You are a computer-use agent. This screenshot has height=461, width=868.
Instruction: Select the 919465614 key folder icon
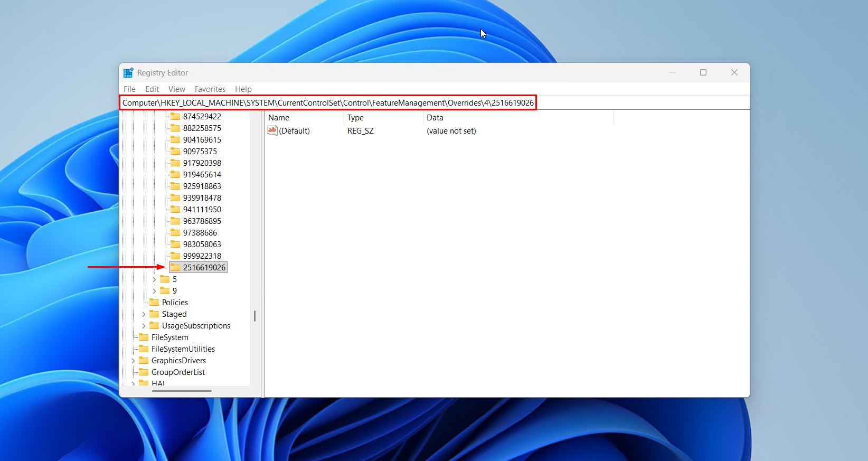[x=175, y=174]
